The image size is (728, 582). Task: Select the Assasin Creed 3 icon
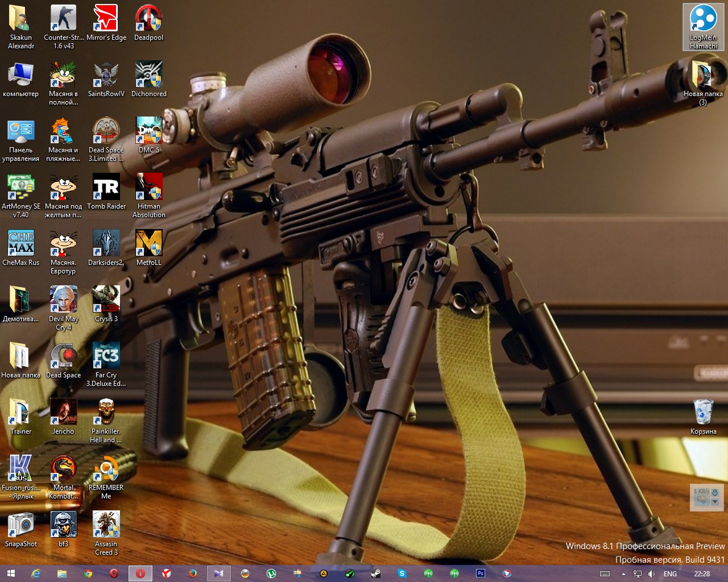pos(106,533)
